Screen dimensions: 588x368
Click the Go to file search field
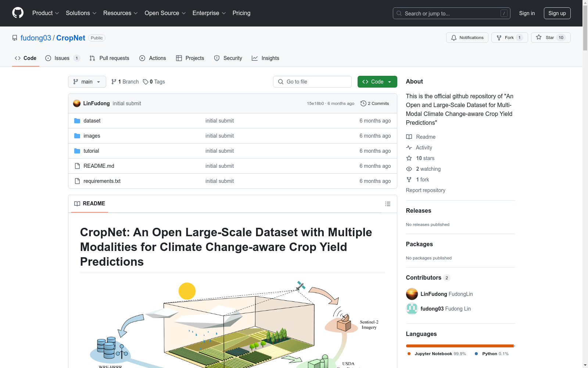point(312,82)
